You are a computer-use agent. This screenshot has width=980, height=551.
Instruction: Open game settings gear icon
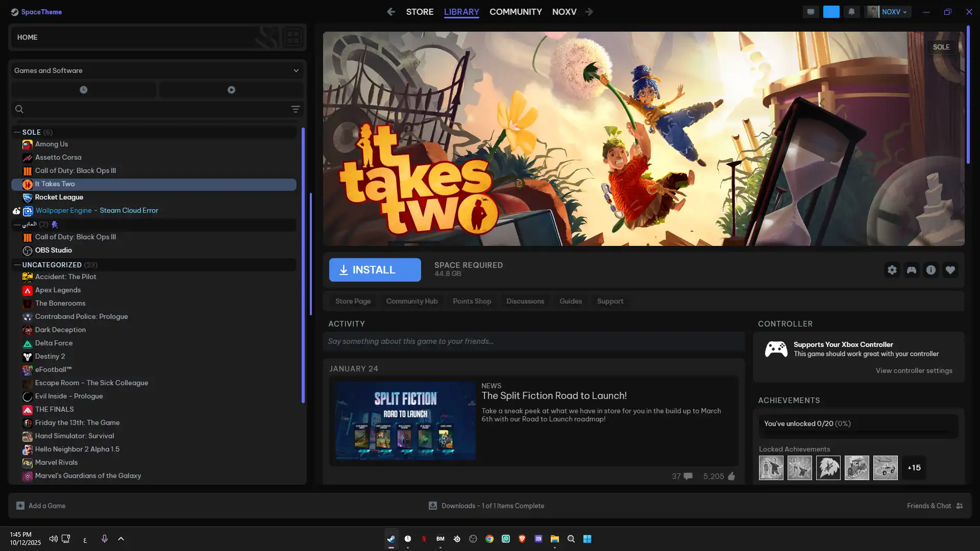pyautogui.click(x=892, y=270)
